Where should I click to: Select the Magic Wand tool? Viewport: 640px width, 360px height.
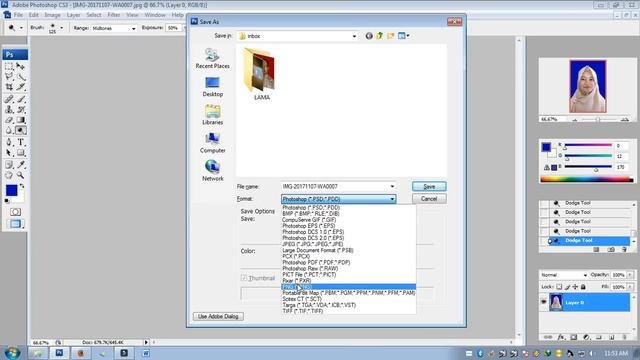tap(20, 77)
